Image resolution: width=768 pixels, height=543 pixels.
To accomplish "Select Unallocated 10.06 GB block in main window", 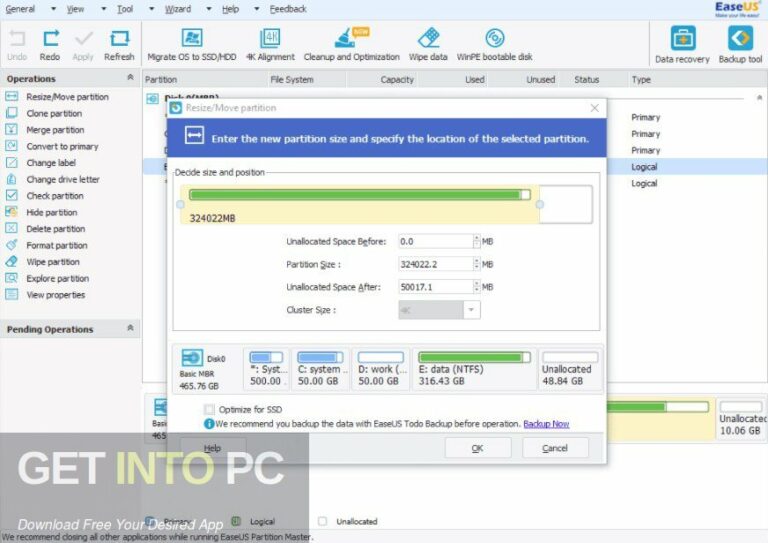I will pyautogui.click(x=742, y=419).
